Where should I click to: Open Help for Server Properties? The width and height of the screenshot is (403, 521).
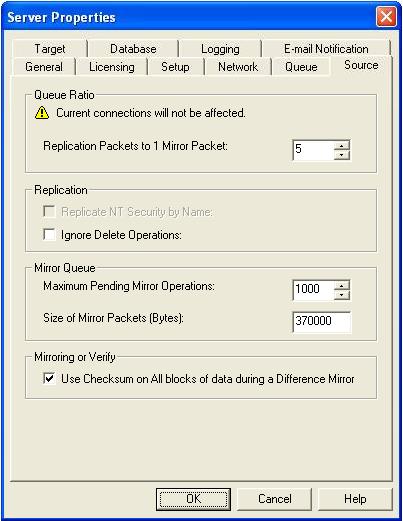coord(355,499)
